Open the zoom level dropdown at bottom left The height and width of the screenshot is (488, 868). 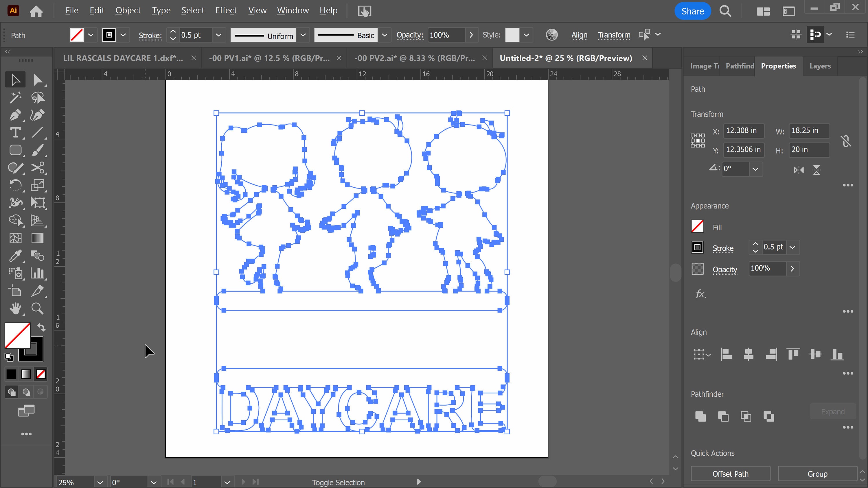tap(100, 482)
